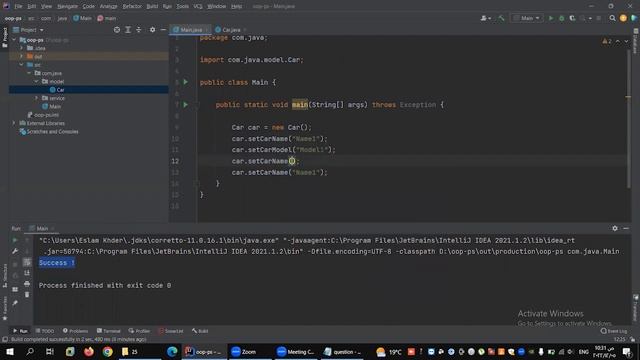Switch to Zoom taskbar window
640x360 pixels.
(x=249, y=351)
